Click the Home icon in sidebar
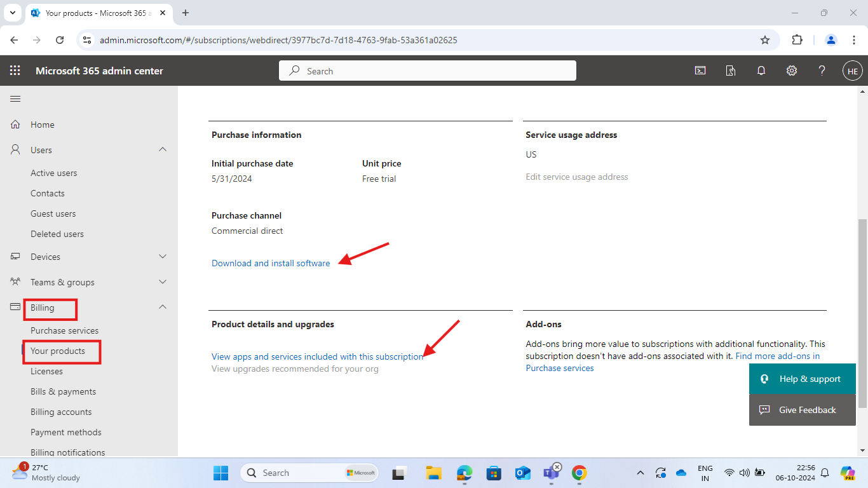Screen dimensions: 868x488 [16, 125]
